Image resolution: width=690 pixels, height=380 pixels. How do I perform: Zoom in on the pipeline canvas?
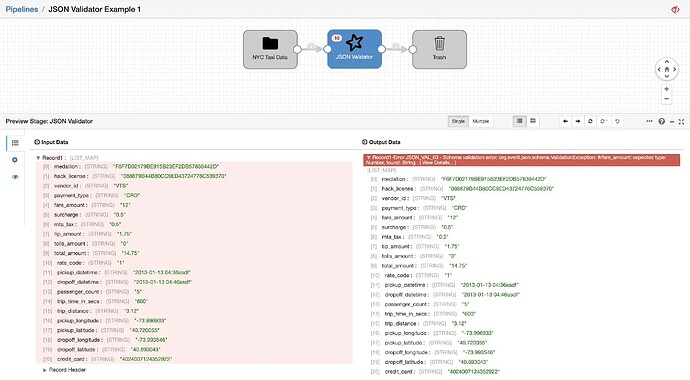pos(667,89)
